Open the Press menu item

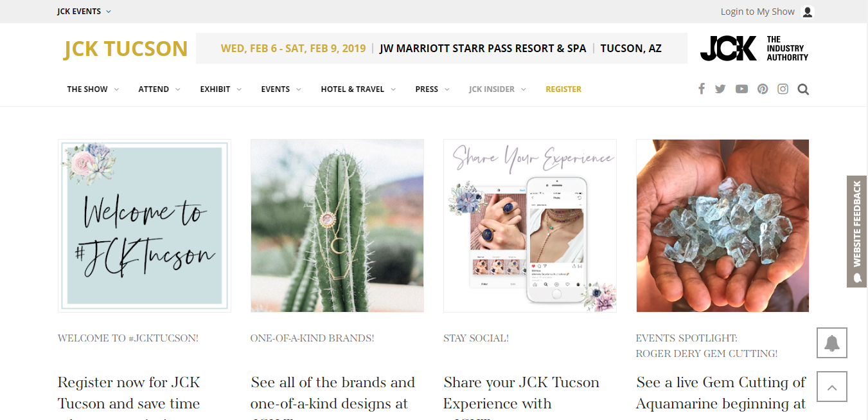[x=432, y=89]
